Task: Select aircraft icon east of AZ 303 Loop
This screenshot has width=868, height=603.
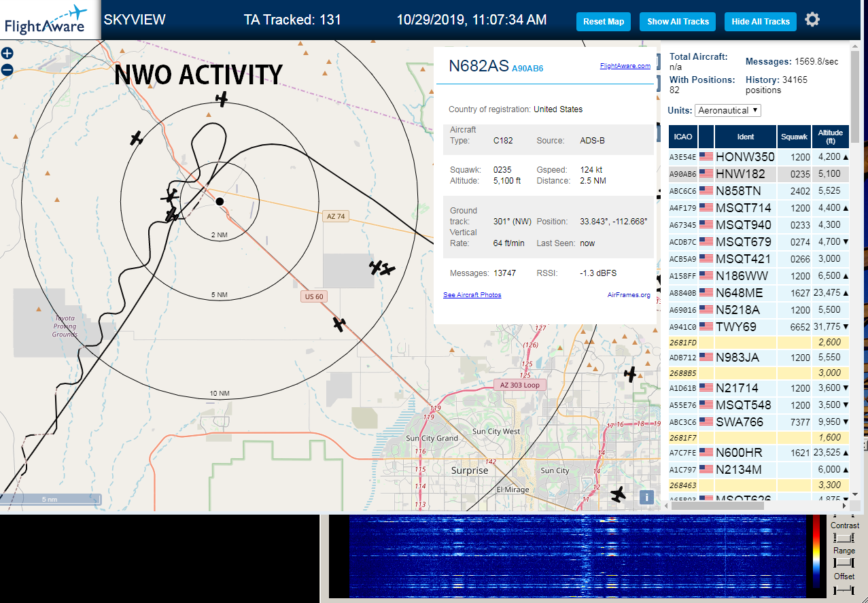Action: click(x=631, y=374)
